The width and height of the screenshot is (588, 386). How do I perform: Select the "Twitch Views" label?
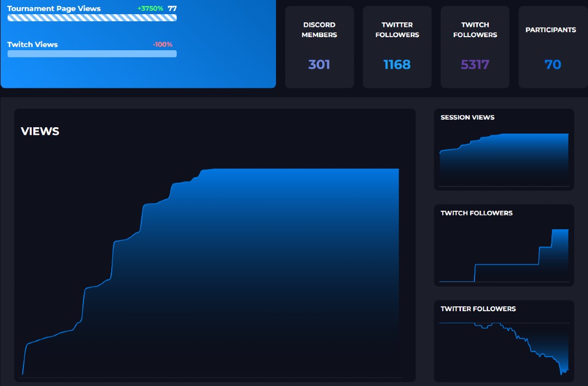[x=33, y=44]
